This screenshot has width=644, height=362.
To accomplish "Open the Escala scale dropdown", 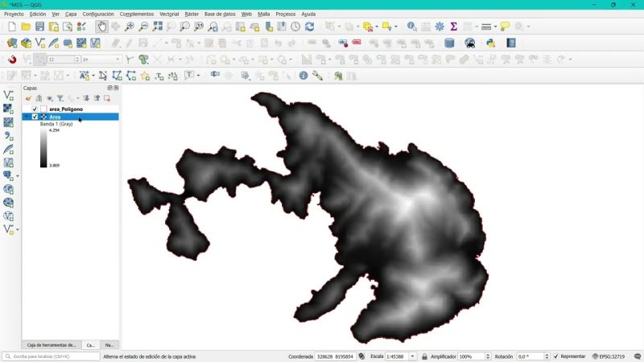I will pos(413,356).
